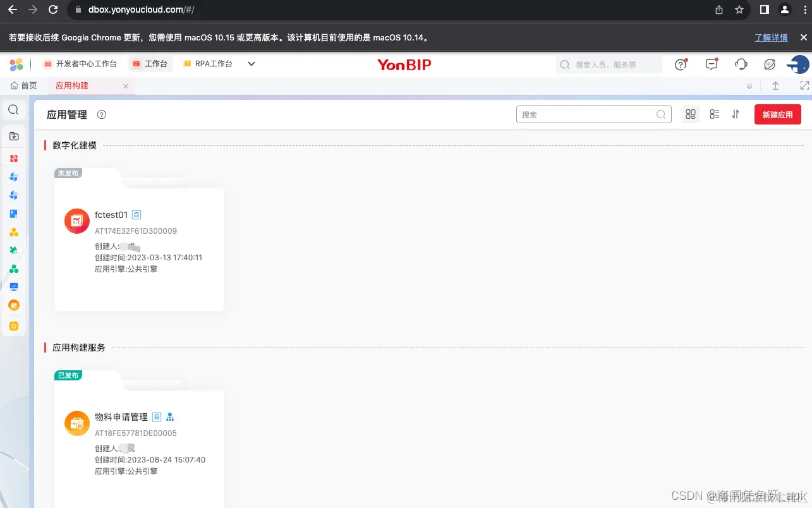This screenshot has height=508, width=812.
Task: Click the 数字化建模 section heading
Action: click(x=75, y=145)
